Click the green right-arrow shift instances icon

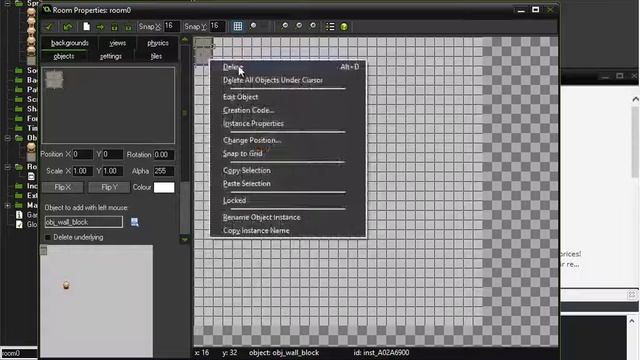coord(100,27)
